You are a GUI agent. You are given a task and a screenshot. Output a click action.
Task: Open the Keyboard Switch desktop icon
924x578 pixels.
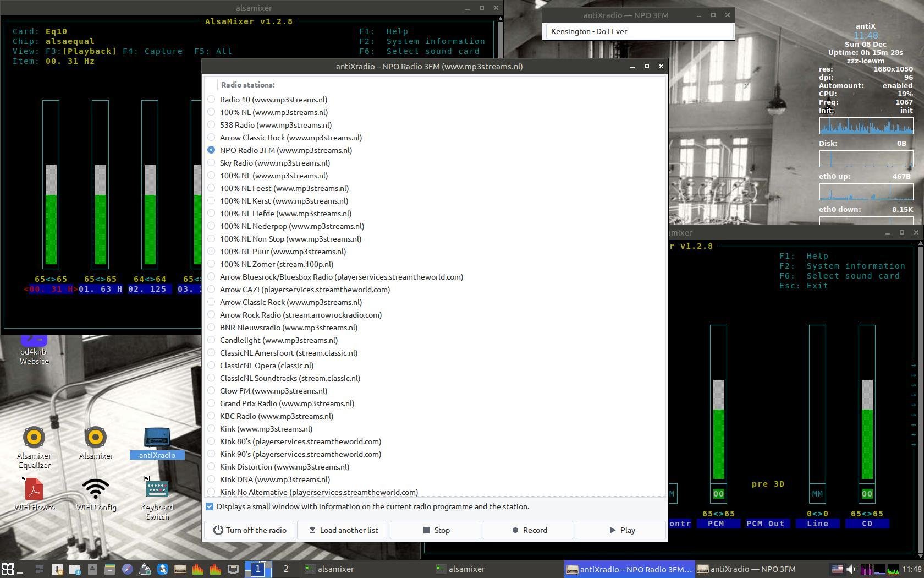pos(157,499)
